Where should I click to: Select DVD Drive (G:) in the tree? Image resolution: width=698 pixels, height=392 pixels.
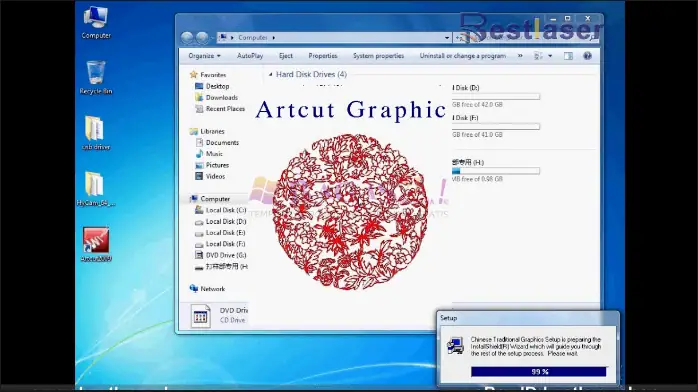click(x=226, y=255)
